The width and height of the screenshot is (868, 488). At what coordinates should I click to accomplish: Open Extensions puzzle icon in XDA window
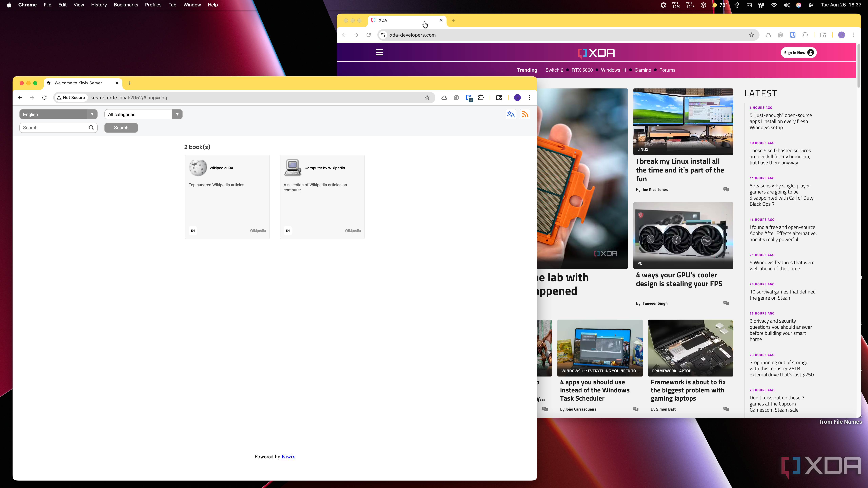point(805,35)
